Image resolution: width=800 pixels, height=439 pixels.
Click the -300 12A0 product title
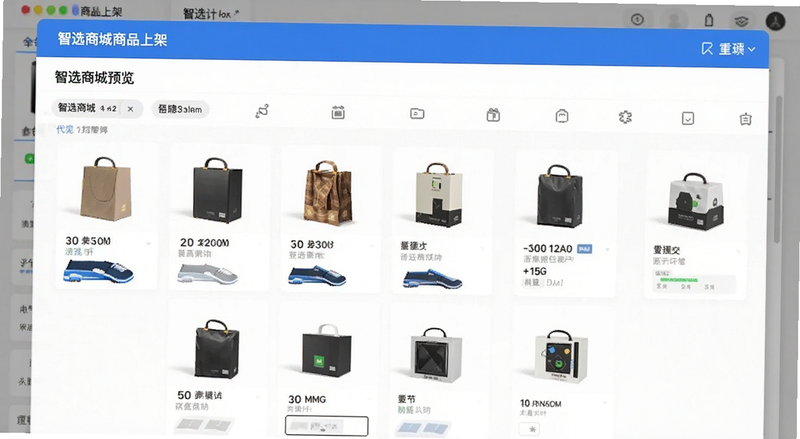[x=547, y=249]
